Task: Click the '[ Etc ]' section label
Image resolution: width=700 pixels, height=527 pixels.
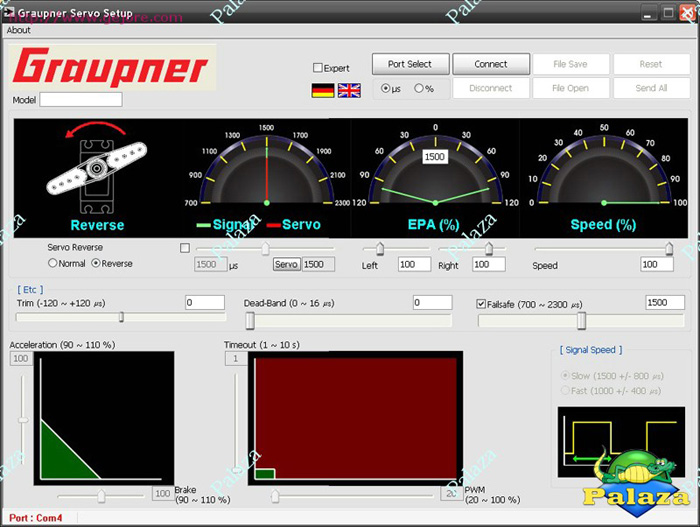Action: (30, 290)
